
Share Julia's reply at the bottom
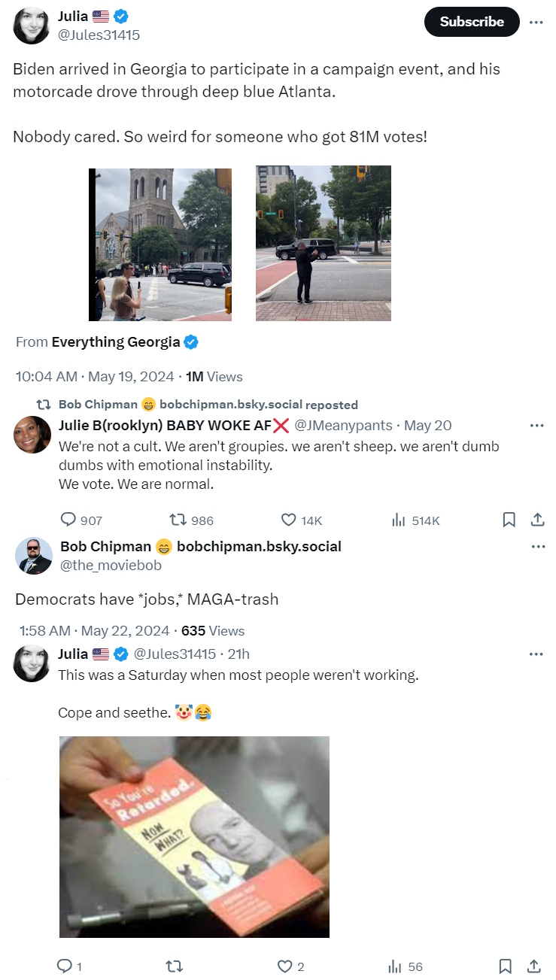pos(534,966)
